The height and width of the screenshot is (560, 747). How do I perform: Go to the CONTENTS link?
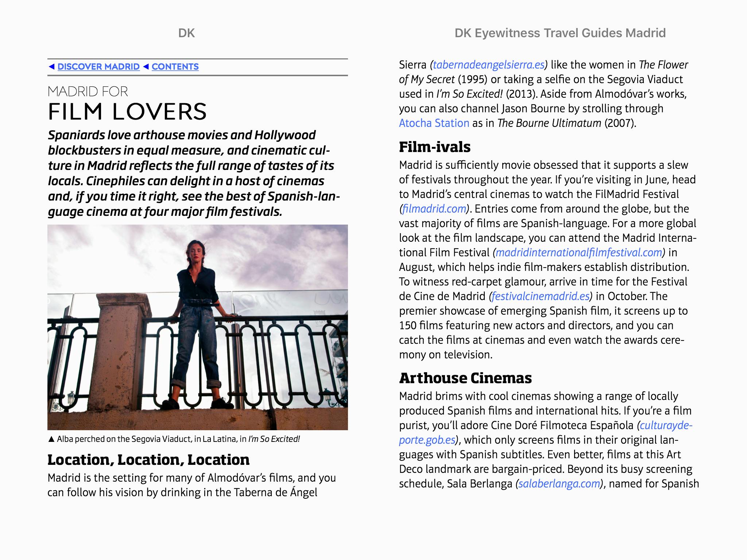point(175,67)
